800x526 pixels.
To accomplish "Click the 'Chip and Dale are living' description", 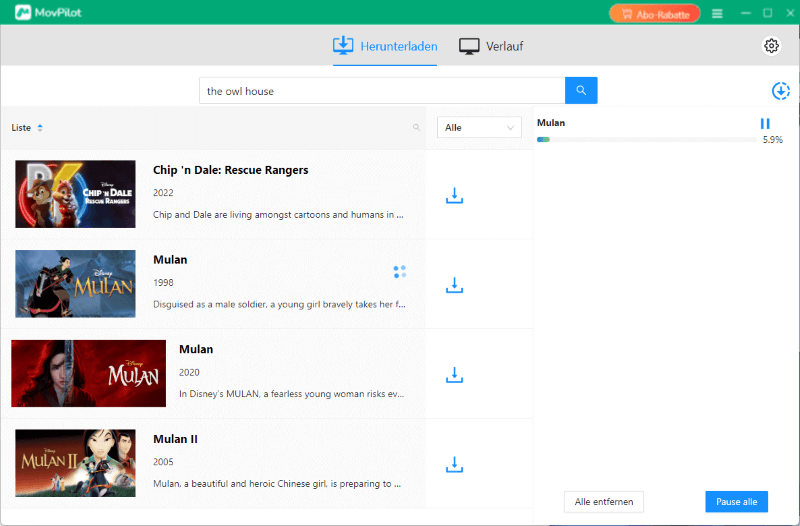I will tap(278, 215).
